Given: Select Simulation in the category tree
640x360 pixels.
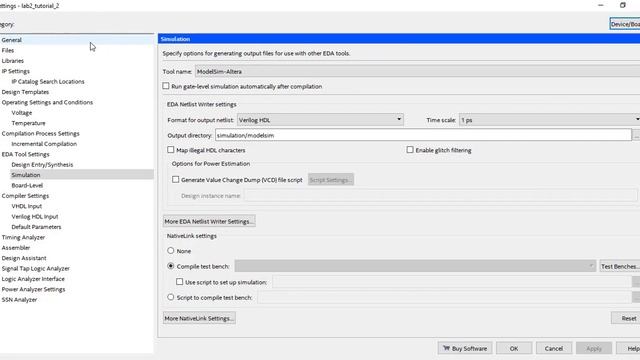Looking at the screenshot, I should coord(26,175).
